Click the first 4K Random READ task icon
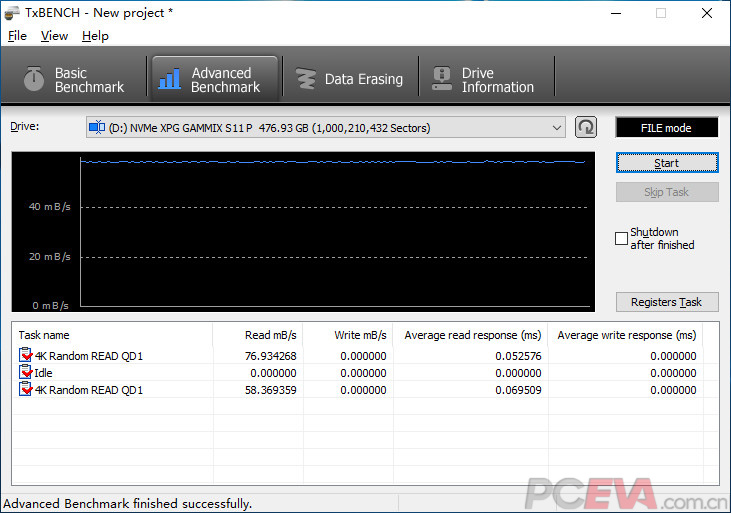This screenshot has height=513, width=731. pos(25,355)
